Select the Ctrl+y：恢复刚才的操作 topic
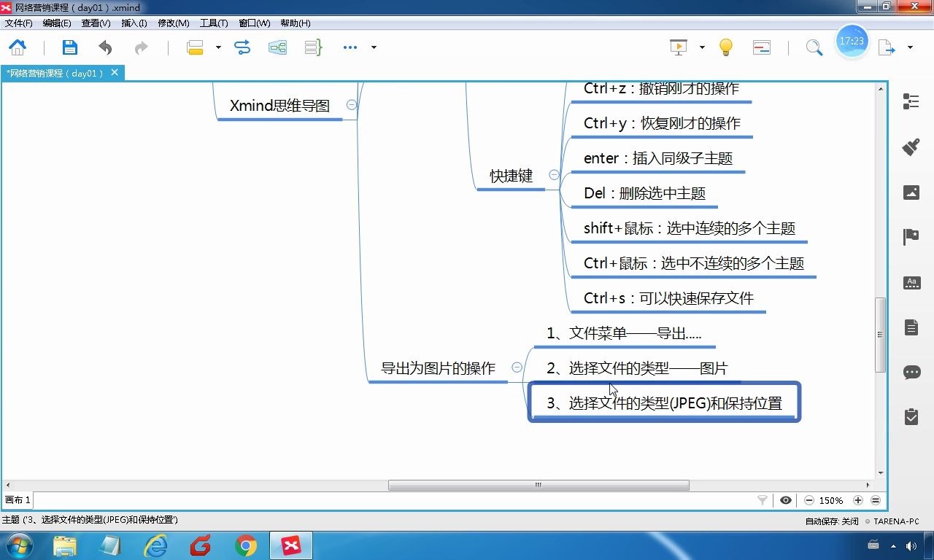Screen dimensions: 934x560 662,123
